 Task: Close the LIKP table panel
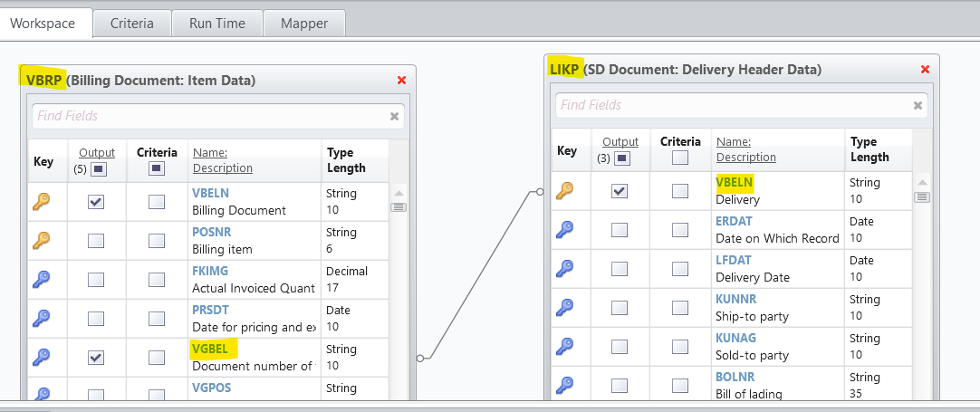(925, 69)
